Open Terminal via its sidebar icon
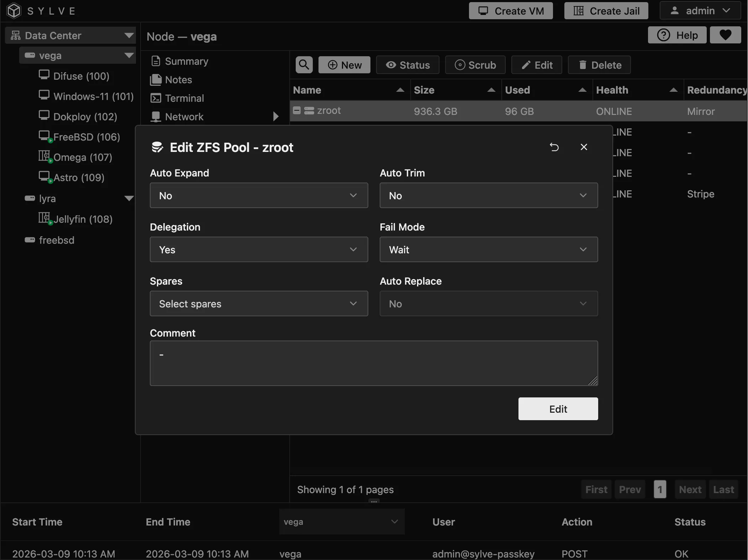The image size is (748, 560). (156, 98)
